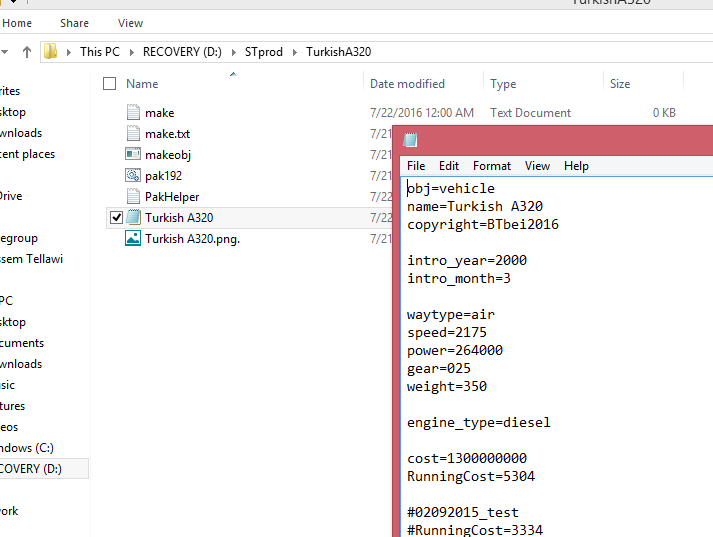Open the Turkish A320.png image icon
Viewport: 713px width, 537px height.
tap(134, 239)
